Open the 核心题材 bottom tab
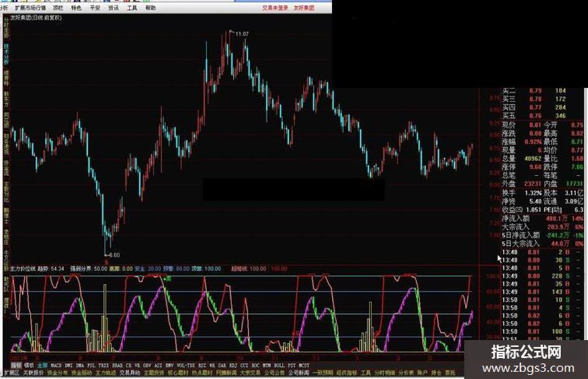The image size is (588, 379). tap(178, 373)
